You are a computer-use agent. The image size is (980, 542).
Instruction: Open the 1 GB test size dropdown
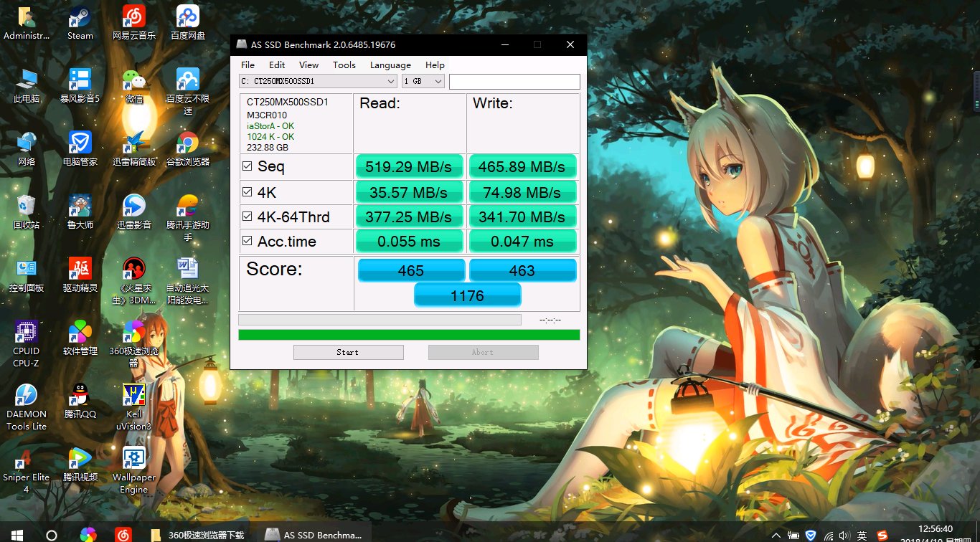[423, 81]
